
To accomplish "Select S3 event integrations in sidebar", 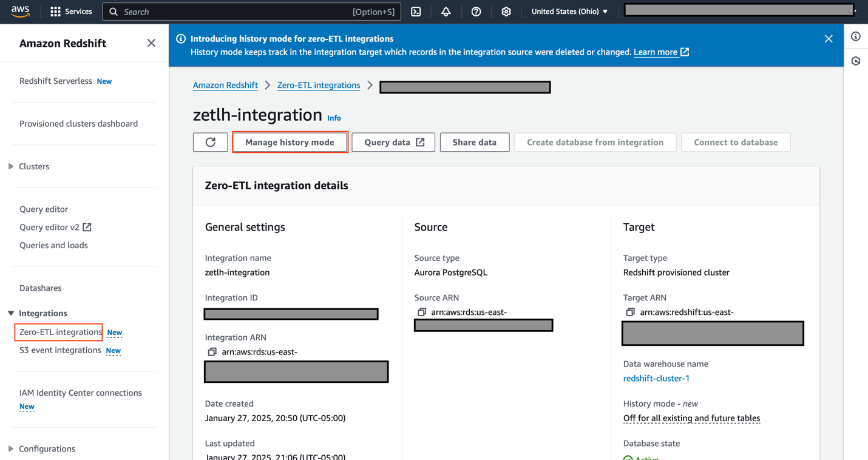I will [x=60, y=350].
